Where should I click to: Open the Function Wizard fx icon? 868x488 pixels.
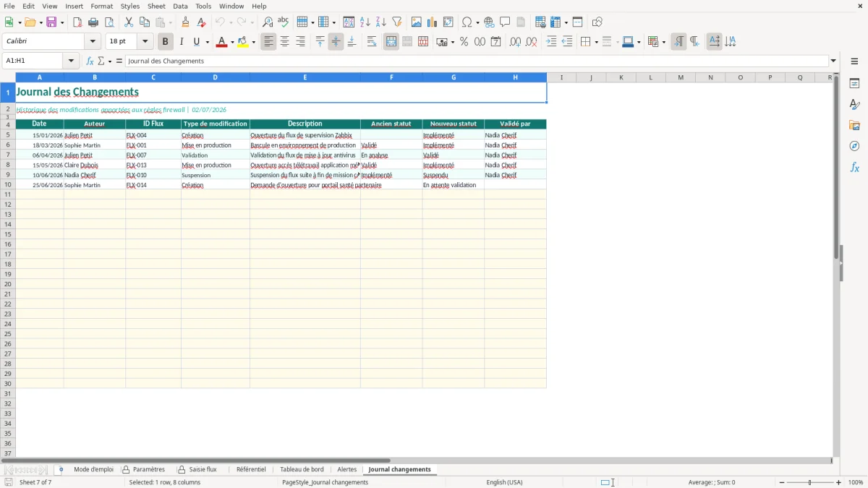(x=90, y=61)
